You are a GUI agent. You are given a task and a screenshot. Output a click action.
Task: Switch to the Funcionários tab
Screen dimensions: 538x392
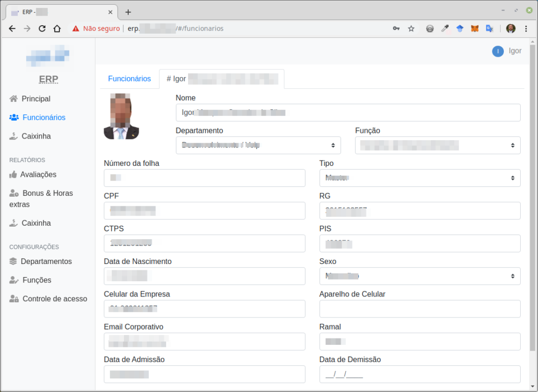point(129,79)
